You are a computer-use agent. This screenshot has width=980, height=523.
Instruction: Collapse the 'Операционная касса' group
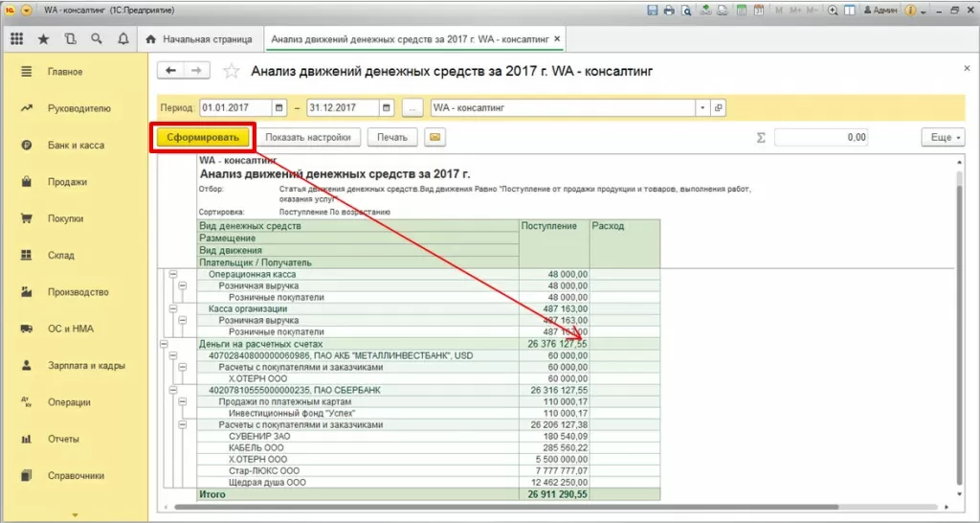pos(173,274)
